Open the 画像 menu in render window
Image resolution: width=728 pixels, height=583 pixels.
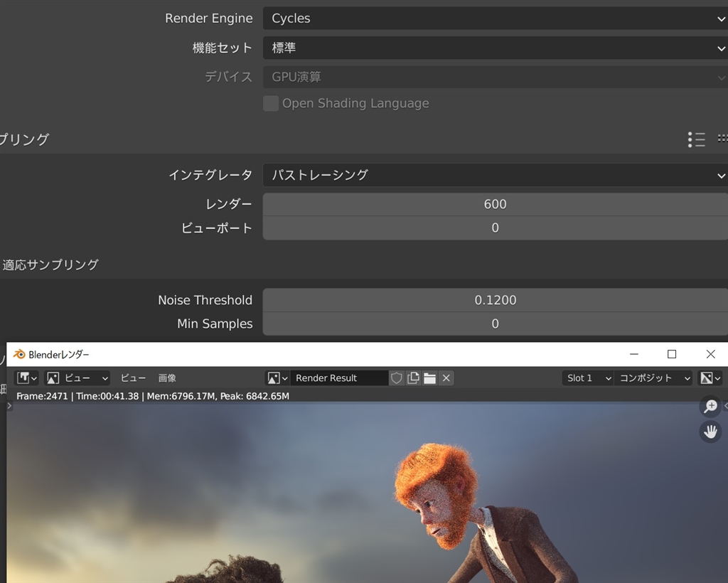[167, 378]
